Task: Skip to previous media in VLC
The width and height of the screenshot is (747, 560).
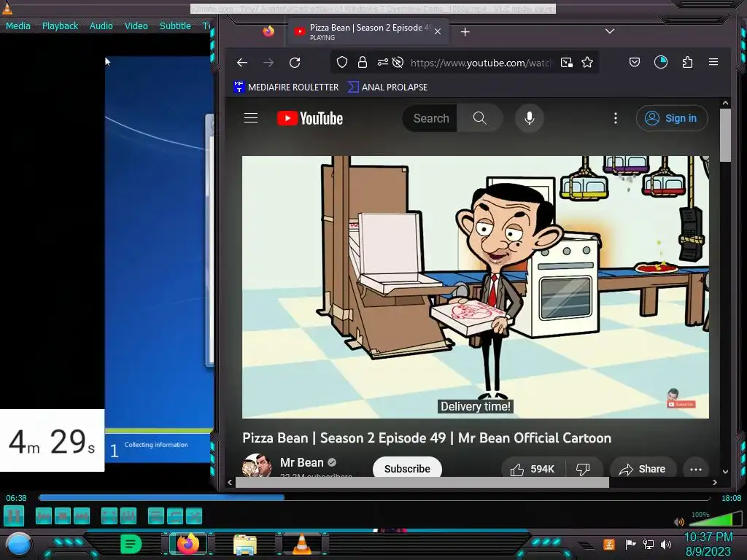Action: 43,516
